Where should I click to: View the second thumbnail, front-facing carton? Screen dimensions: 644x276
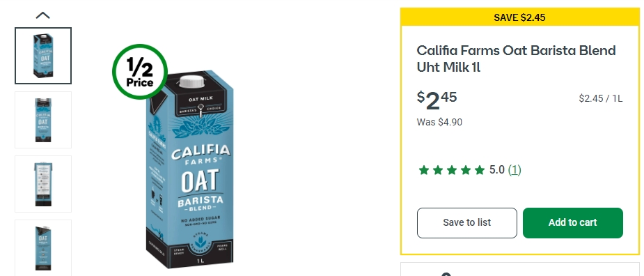coord(43,120)
